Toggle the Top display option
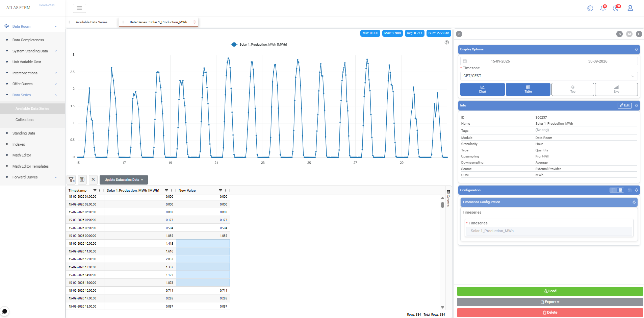This screenshot has height=318, width=644. point(573,90)
